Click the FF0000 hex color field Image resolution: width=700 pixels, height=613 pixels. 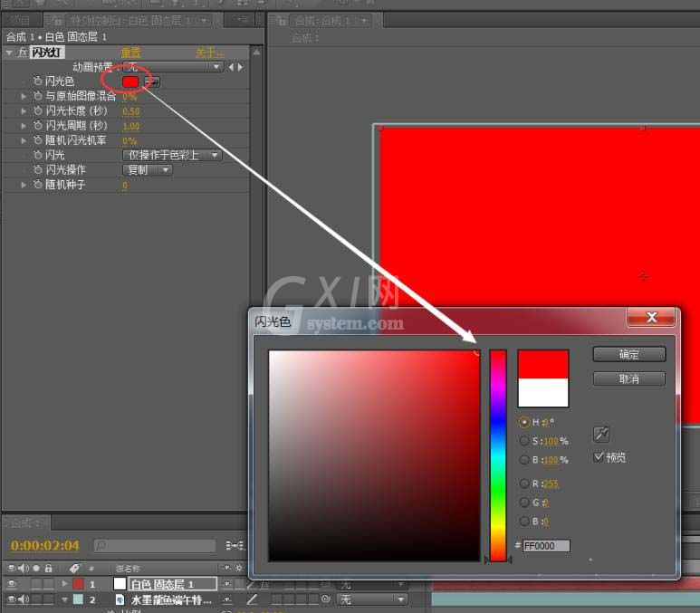[x=546, y=546]
